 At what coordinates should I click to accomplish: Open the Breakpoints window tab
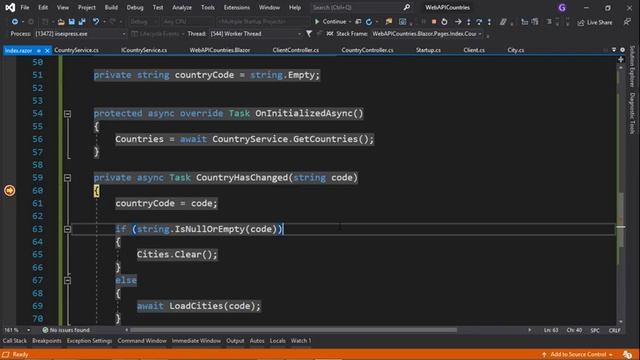(x=47, y=341)
